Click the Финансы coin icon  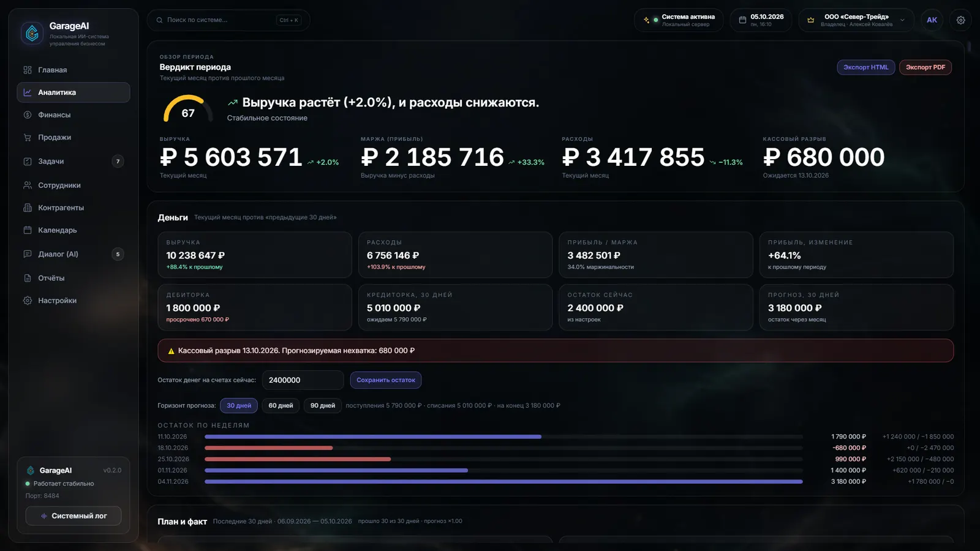tap(28, 115)
